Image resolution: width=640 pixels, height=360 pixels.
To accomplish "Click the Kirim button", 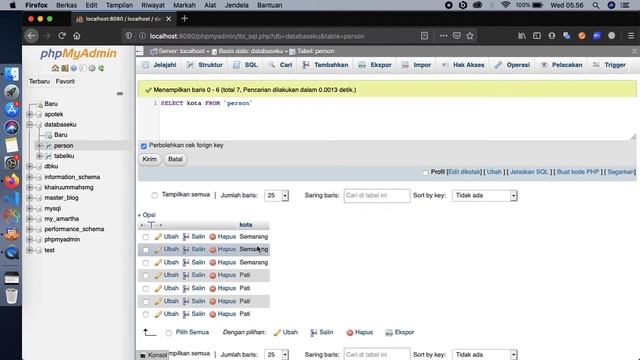I will point(149,159).
